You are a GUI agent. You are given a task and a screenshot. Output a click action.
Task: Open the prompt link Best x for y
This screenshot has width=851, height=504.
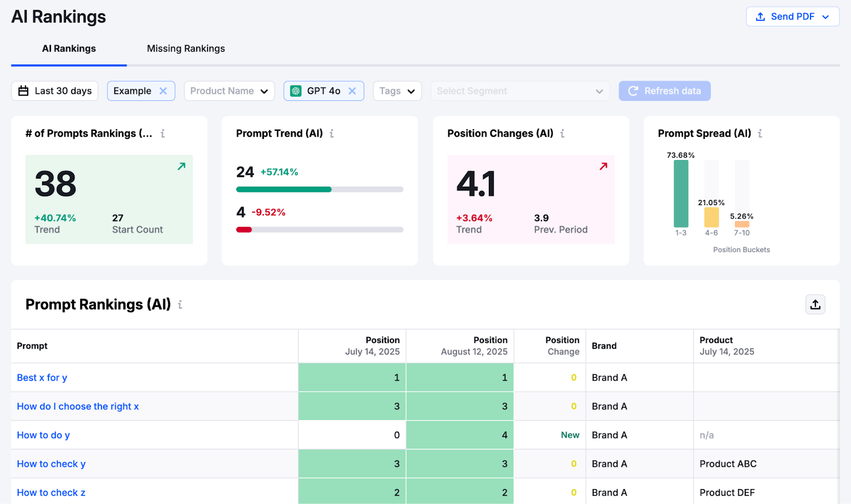[41, 377]
